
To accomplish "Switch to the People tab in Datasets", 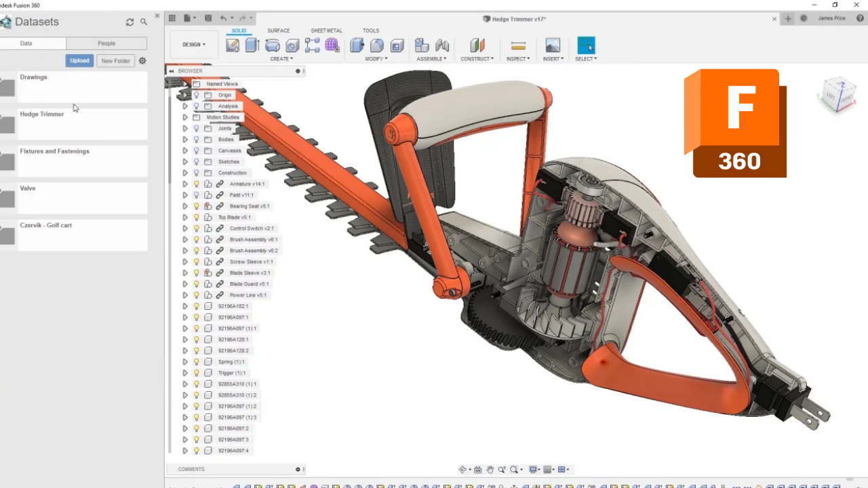I will pyautogui.click(x=106, y=43).
